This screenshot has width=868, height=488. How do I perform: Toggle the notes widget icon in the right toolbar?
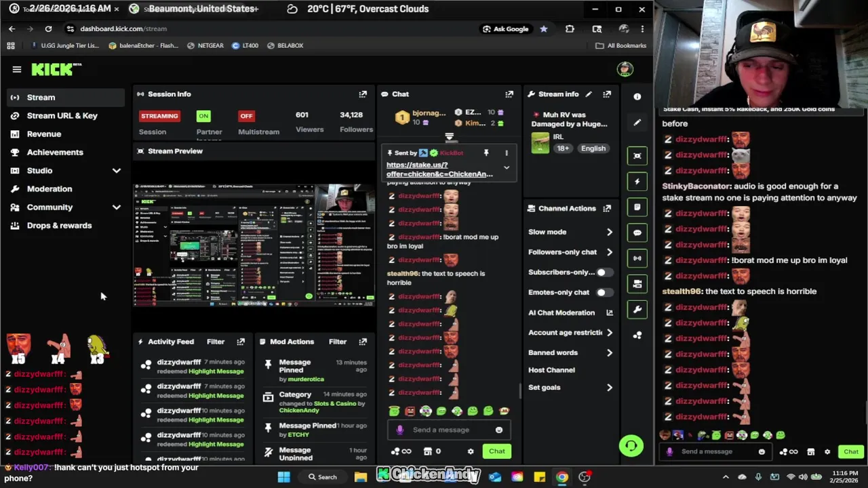pyautogui.click(x=637, y=207)
